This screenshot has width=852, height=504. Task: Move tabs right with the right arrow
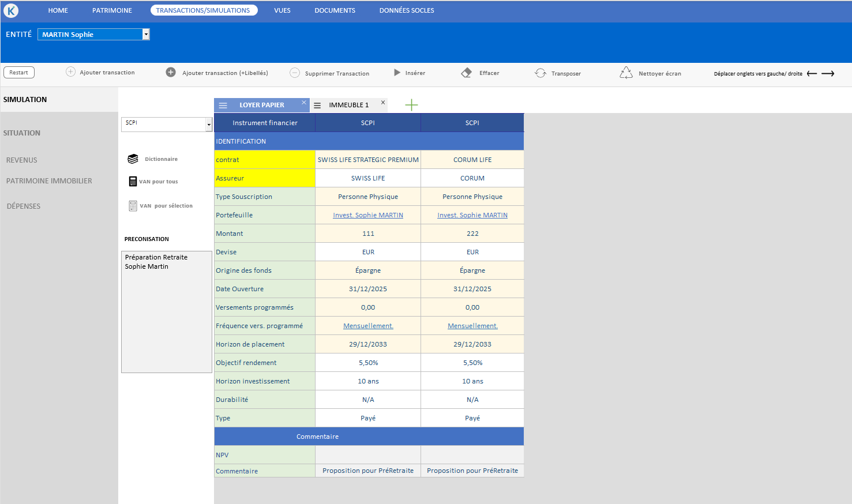828,74
